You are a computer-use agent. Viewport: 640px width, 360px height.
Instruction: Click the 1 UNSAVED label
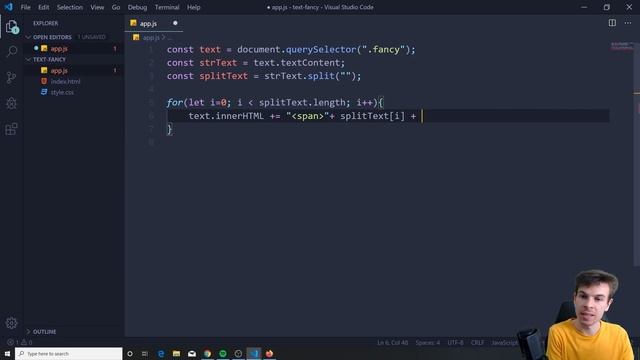91,37
